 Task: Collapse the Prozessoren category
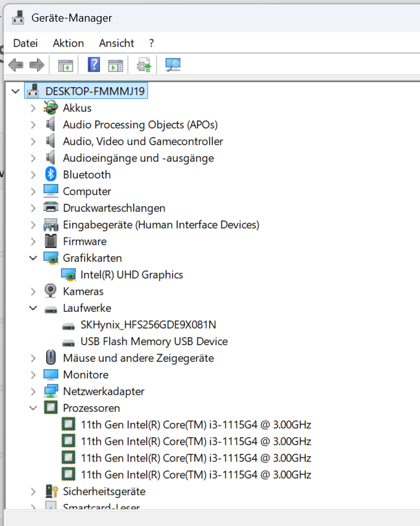pos(33,408)
